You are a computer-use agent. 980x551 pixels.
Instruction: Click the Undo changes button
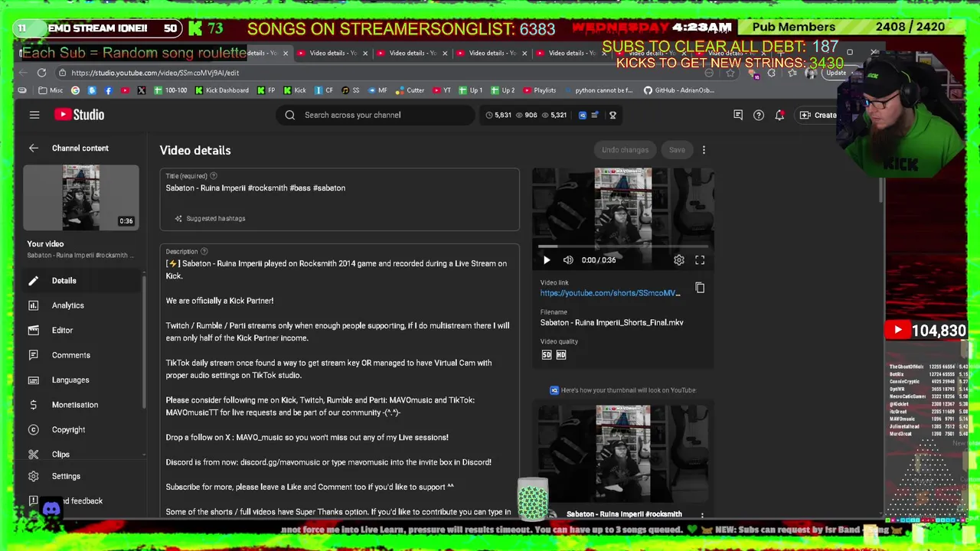[x=625, y=150]
